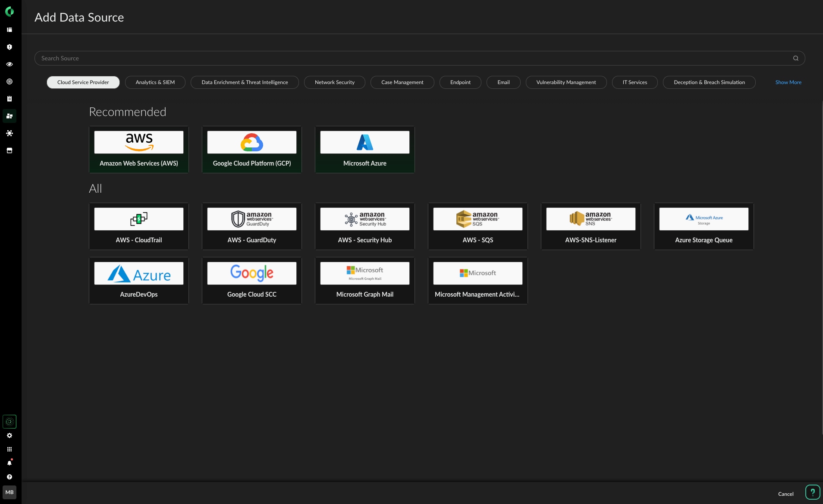Click the eye icon in left sidebar

tap(9, 64)
